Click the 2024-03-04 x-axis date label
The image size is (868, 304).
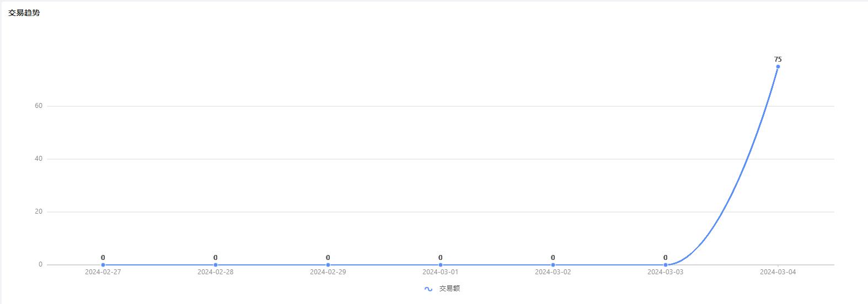tap(778, 272)
